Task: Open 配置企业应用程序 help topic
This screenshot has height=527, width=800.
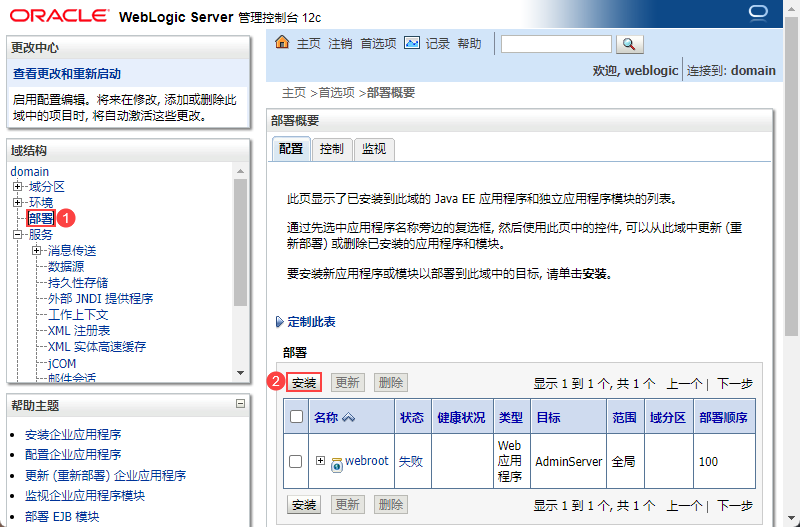Action: pos(73,455)
